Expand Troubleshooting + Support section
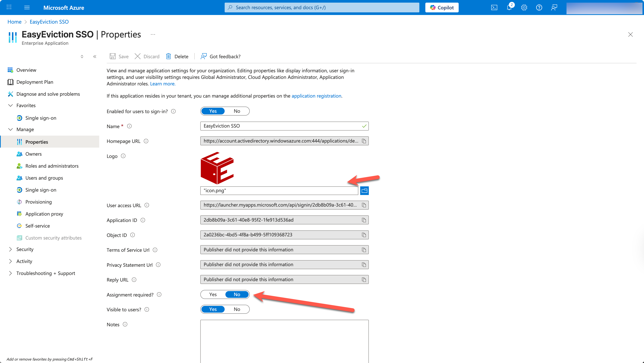 (10, 273)
